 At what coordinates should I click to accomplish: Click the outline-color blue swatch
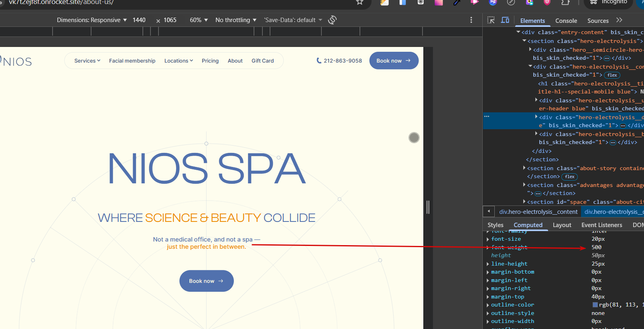click(x=595, y=305)
